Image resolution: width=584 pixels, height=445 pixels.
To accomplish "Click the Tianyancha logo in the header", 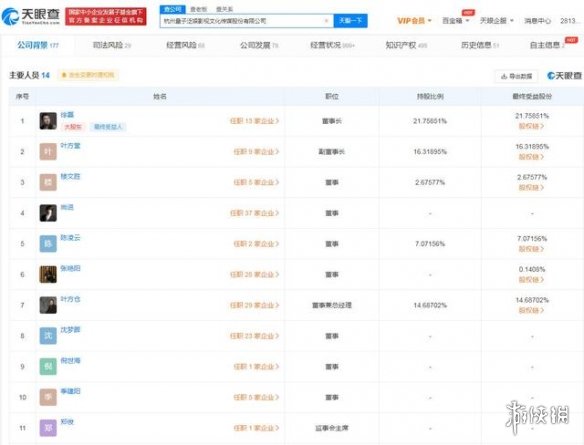I will point(31,16).
